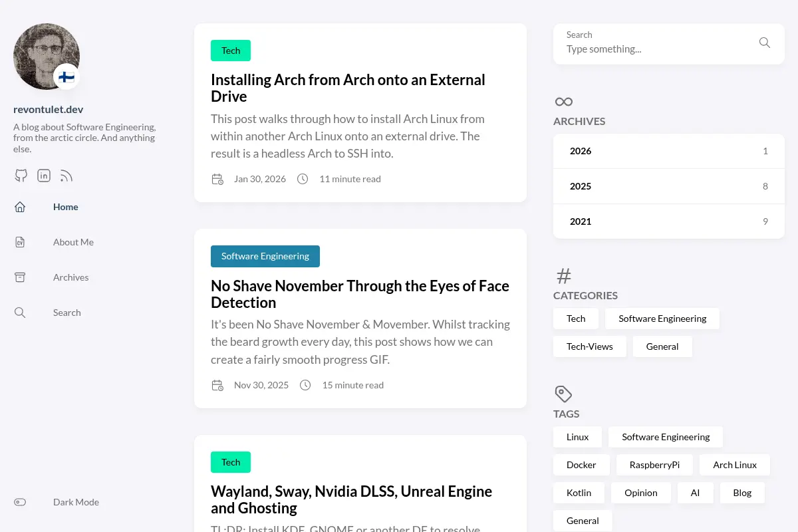Click calendar icon beside Nov 30, 2025
Screen dimensions: 798x532
(x=217, y=385)
